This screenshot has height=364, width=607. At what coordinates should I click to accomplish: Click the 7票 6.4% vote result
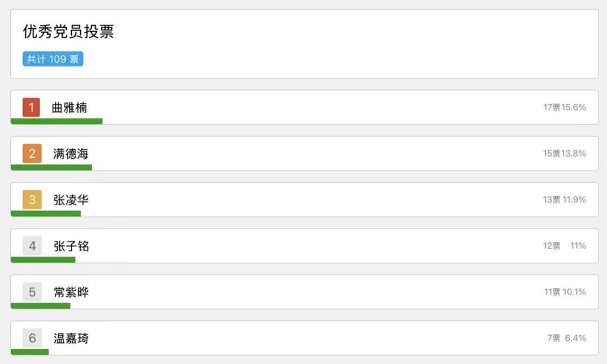(566, 338)
